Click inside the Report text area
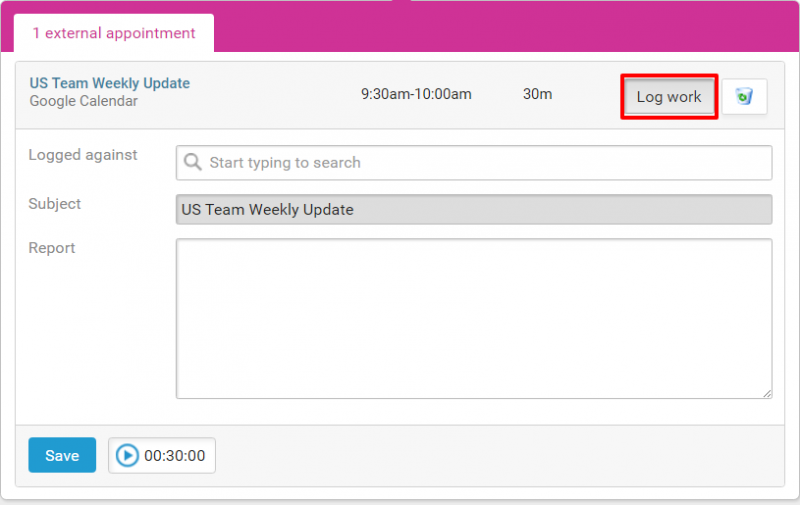Image resolution: width=800 pixels, height=505 pixels. 474,319
